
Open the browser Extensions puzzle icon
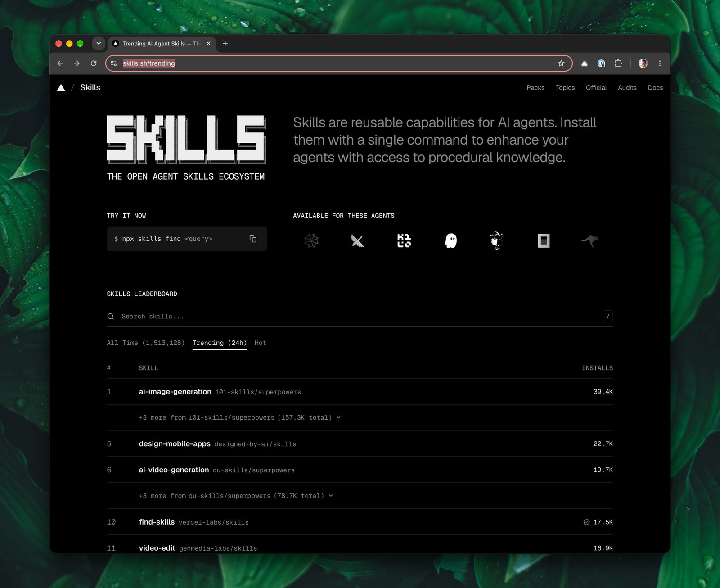[618, 63]
